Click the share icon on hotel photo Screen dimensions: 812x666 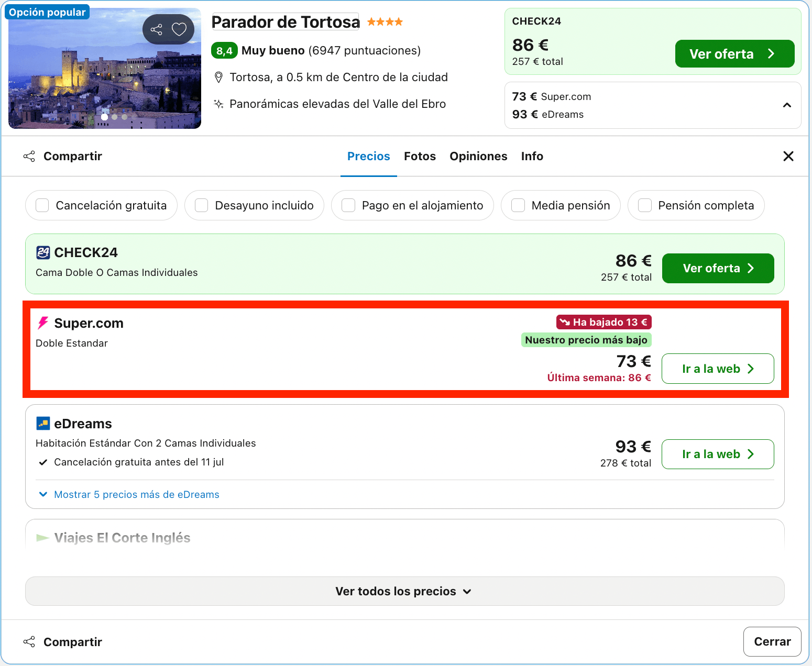pos(156,29)
